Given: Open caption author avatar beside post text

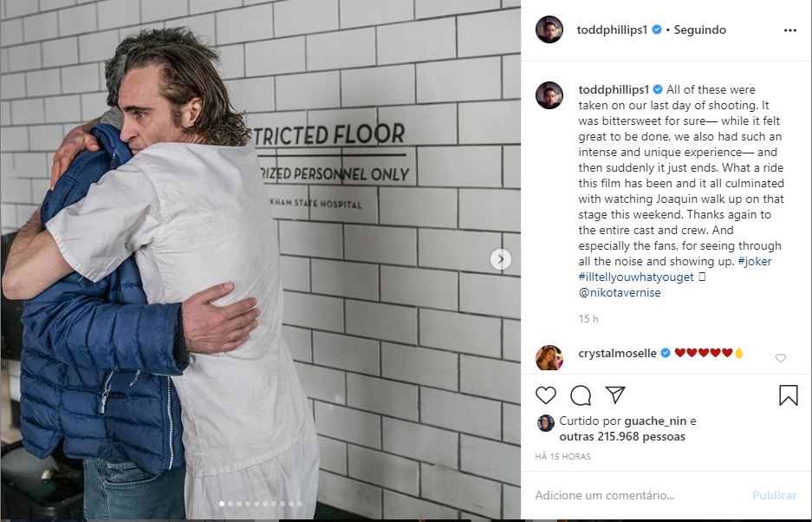Looking at the screenshot, I should tap(549, 95).
